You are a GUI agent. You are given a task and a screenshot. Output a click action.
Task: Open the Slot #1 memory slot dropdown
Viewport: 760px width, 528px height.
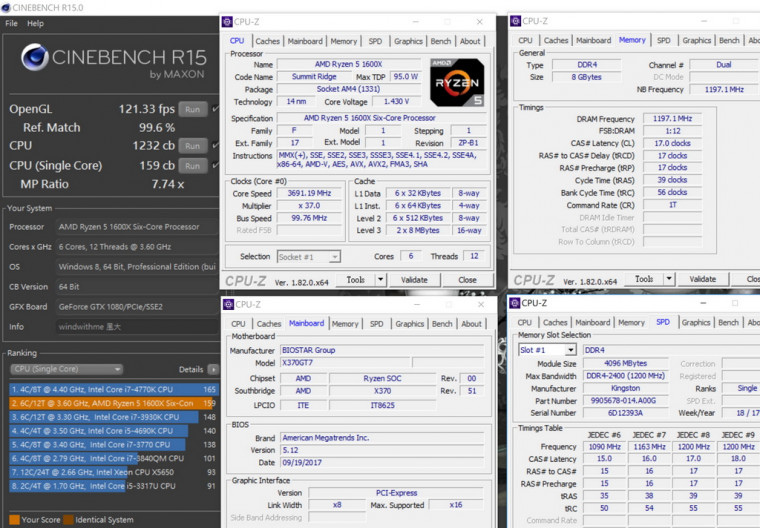coord(546,350)
